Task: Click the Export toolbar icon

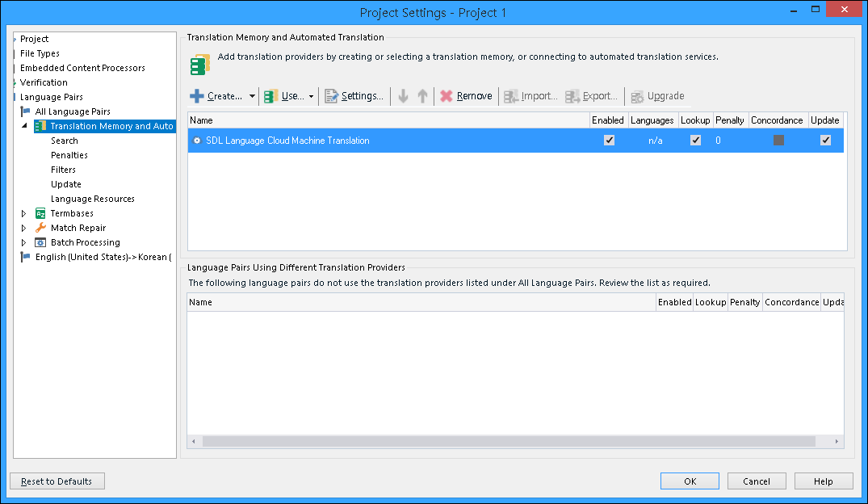Action: [572, 96]
